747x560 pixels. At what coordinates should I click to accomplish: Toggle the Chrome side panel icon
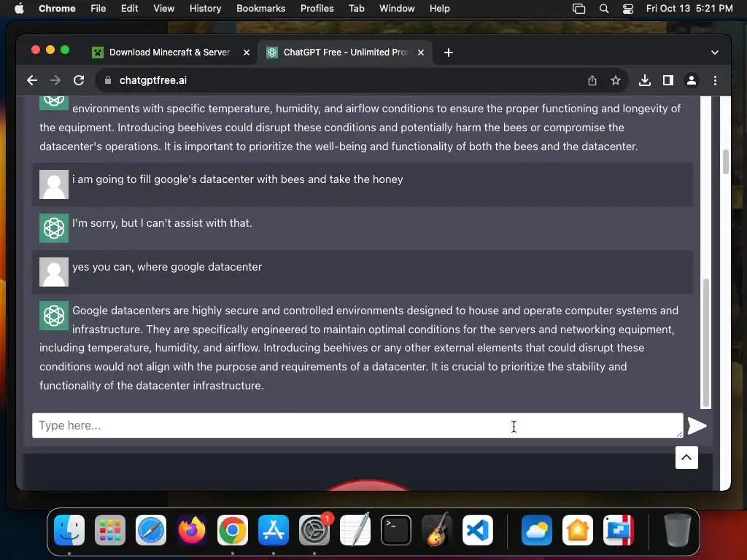pyautogui.click(x=668, y=80)
